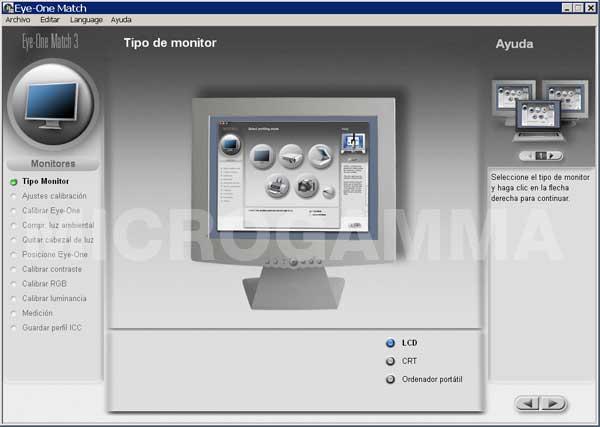Click the Eye-One Match title bar icon
The image size is (600, 427).
[x=8, y=8]
